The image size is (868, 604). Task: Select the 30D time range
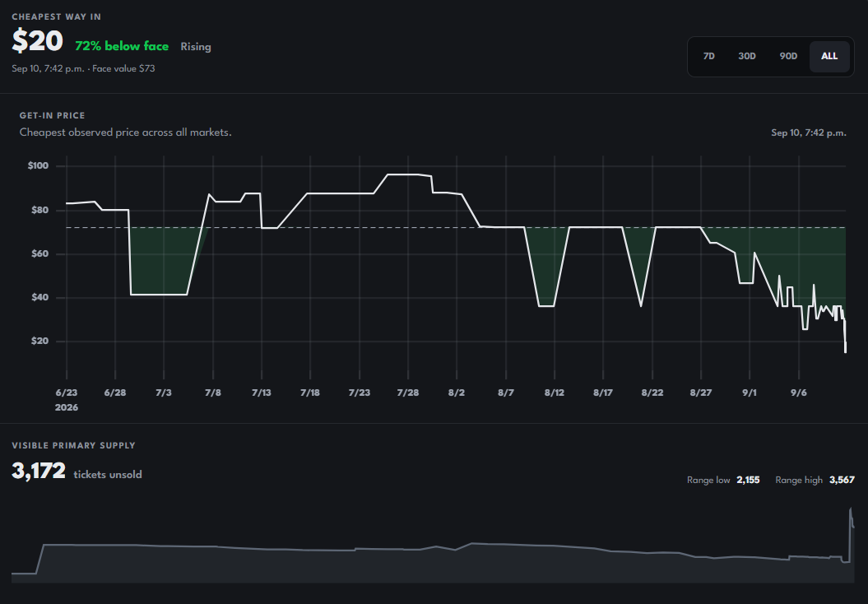[x=747, y=56]
